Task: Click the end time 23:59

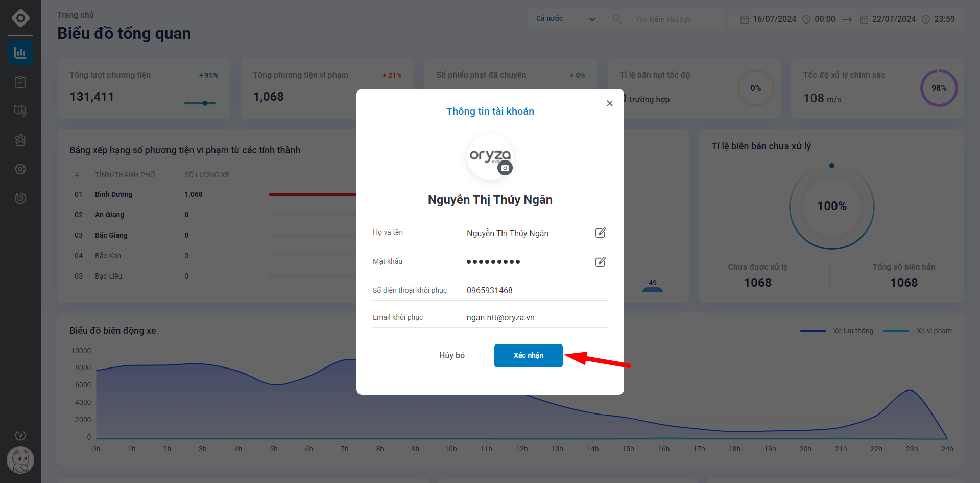Action: 944,19
